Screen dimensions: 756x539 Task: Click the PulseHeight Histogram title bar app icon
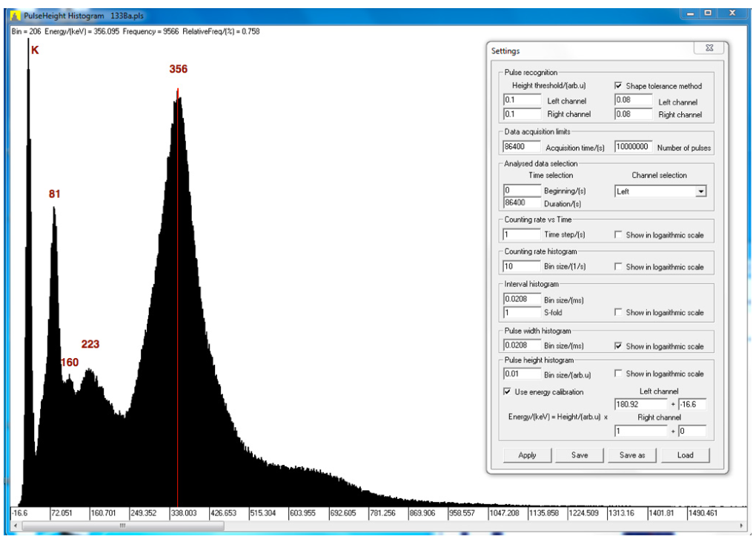(15, 16)
